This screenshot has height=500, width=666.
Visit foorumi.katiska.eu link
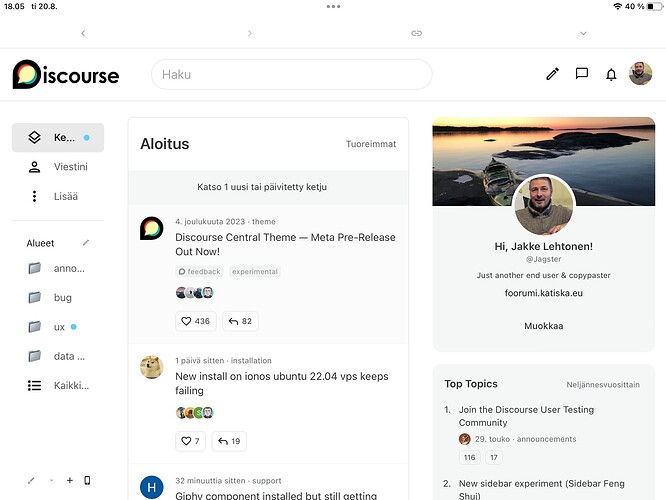pos(544,293)
